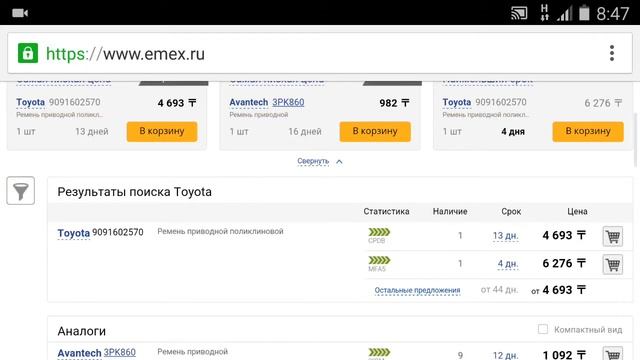Click the от 4 693 price text
Viewport: 640px width, 360px height.
click(x=558, y=290)
